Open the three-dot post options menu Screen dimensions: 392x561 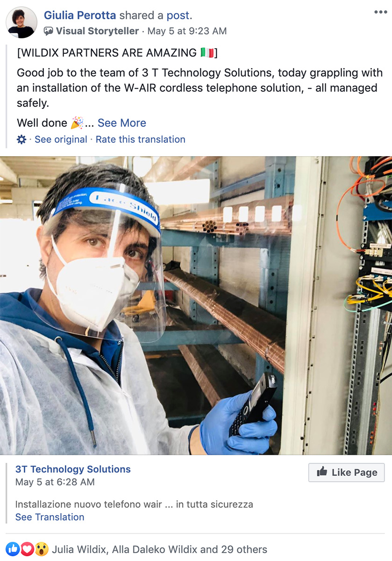click(x=380, y=12)
